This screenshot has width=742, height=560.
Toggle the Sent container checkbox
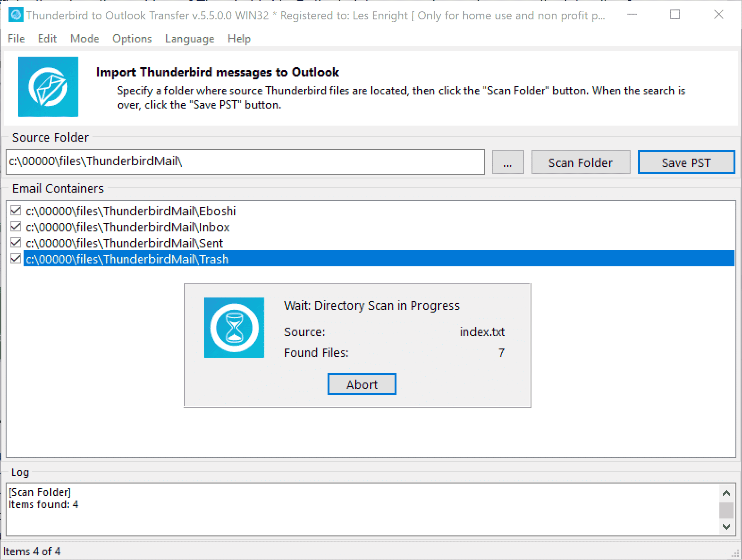pyautogui.click(x=16, y=243)
